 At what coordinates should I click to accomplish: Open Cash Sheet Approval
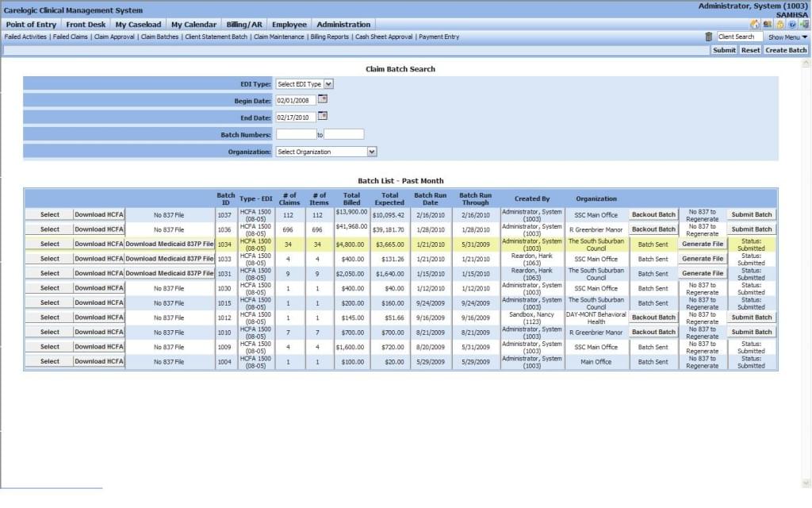[x=384, y=37]
